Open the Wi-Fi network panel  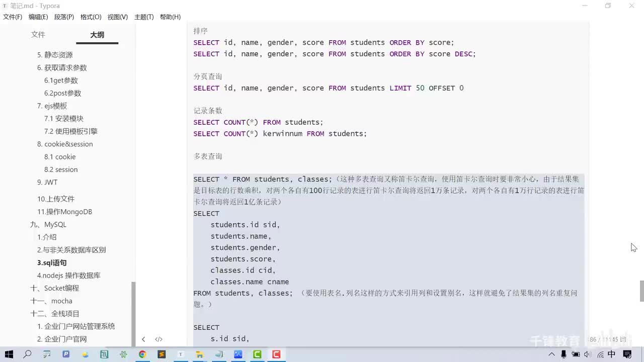pyautogui.click(x=600, y=354)
